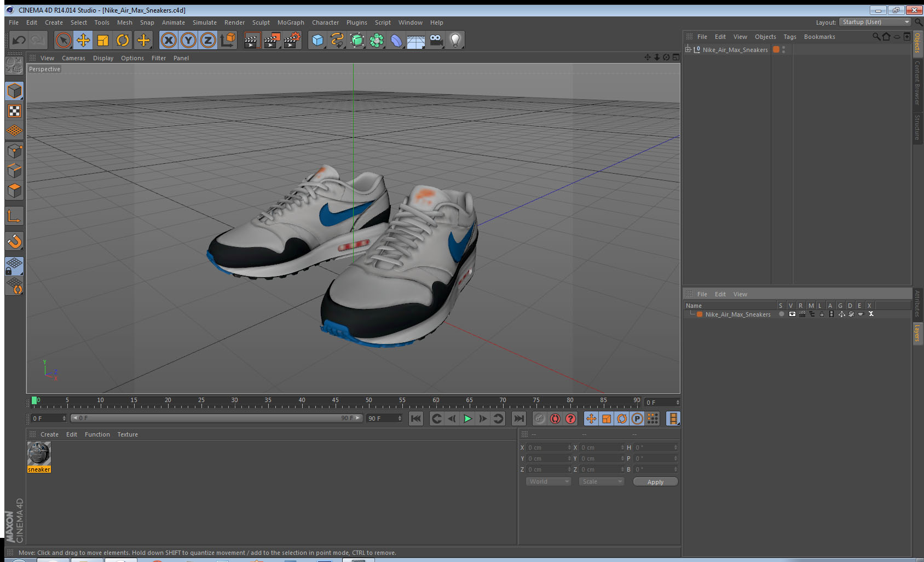This screenshot has height=562, width=924.
Task: Click X position input field
Action: pyautogui.click(x=548, y=448)
